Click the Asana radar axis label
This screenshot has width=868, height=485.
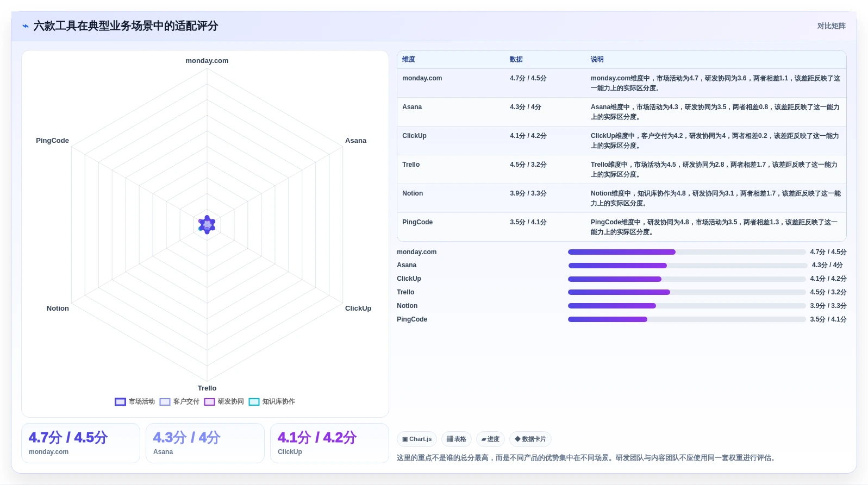[355, 141]
